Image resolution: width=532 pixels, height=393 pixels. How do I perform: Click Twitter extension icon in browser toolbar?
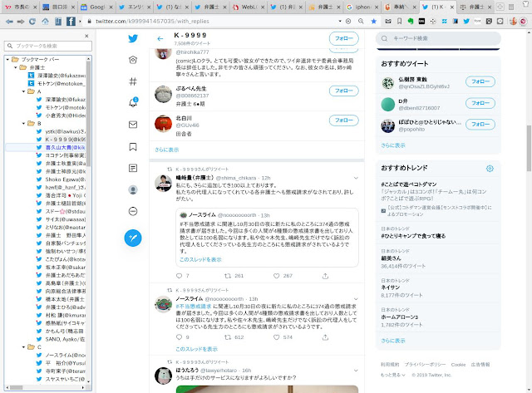click(466, 22)
